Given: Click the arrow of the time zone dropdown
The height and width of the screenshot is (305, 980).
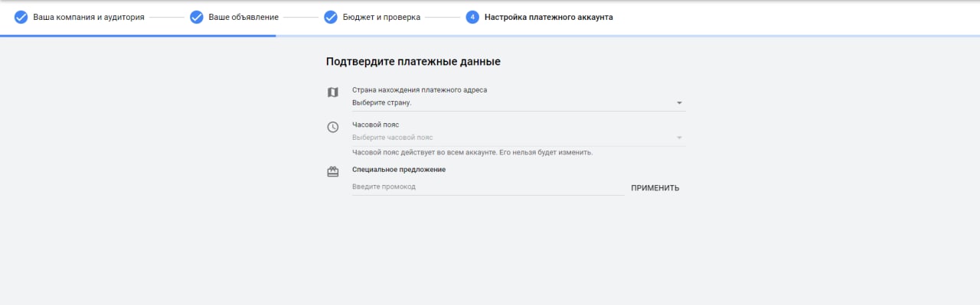Looking at the screenshot, I should [679, 138].
